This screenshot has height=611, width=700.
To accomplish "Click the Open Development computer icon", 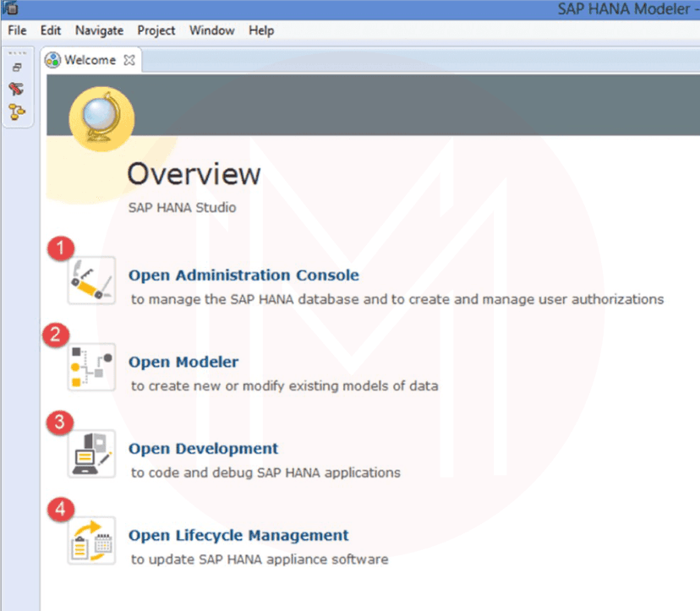I will pos(91,454).
